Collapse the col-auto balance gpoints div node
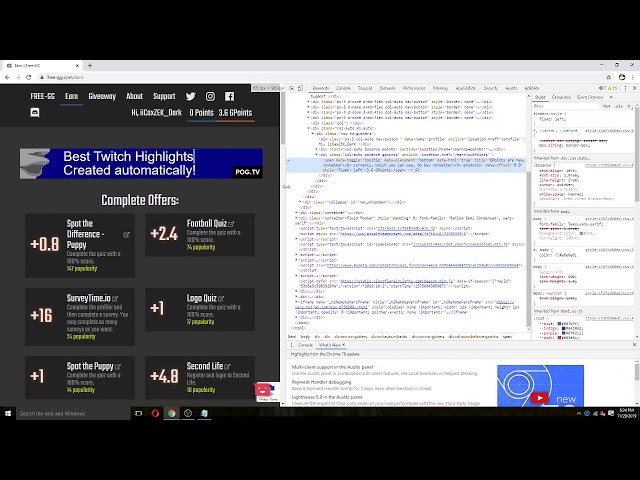The width and height of the screenshot is (640, 480). point(317,155)
